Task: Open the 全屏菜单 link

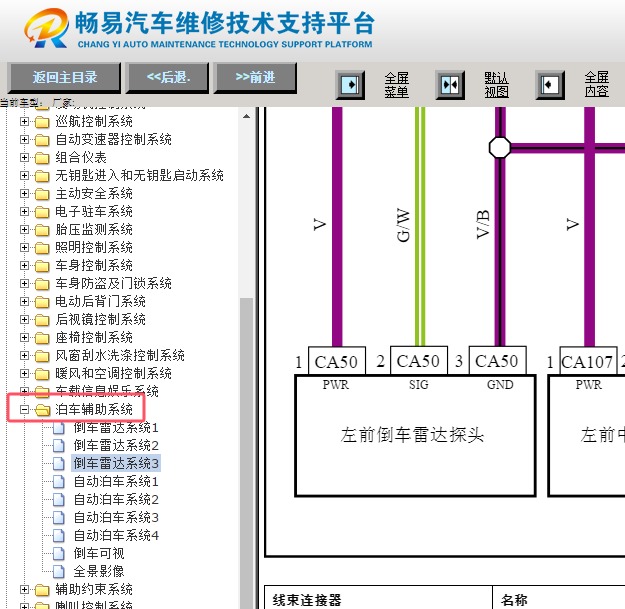Action: click(x=396, y=84)
